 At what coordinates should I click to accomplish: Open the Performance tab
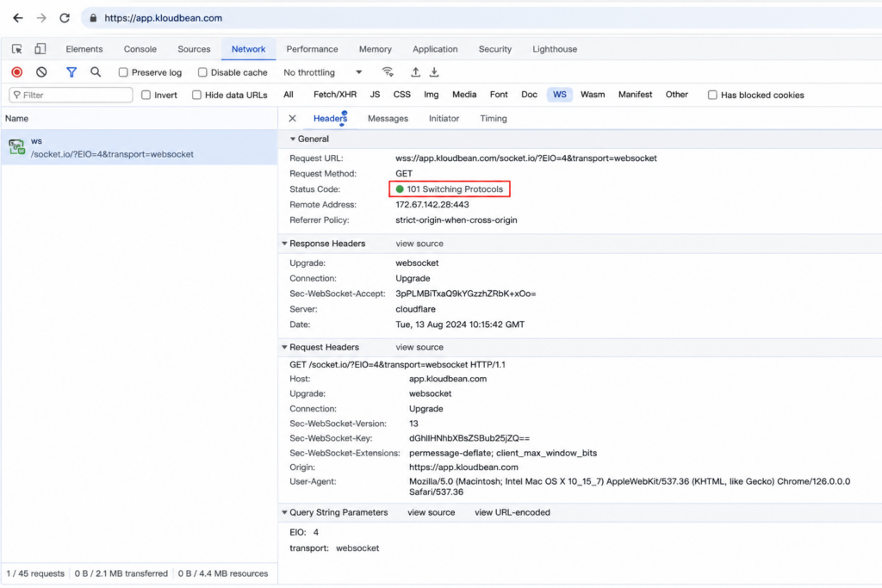tap(312, 49)
